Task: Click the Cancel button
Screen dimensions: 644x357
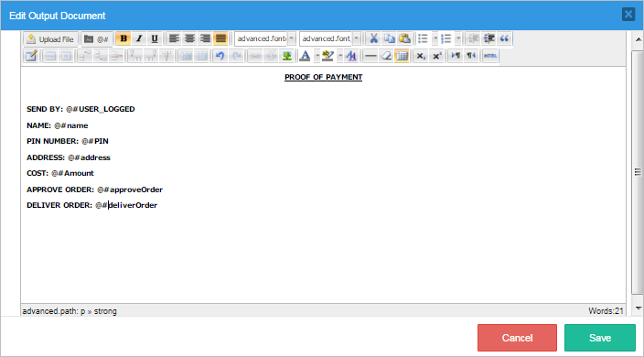Action: point(517,338)
